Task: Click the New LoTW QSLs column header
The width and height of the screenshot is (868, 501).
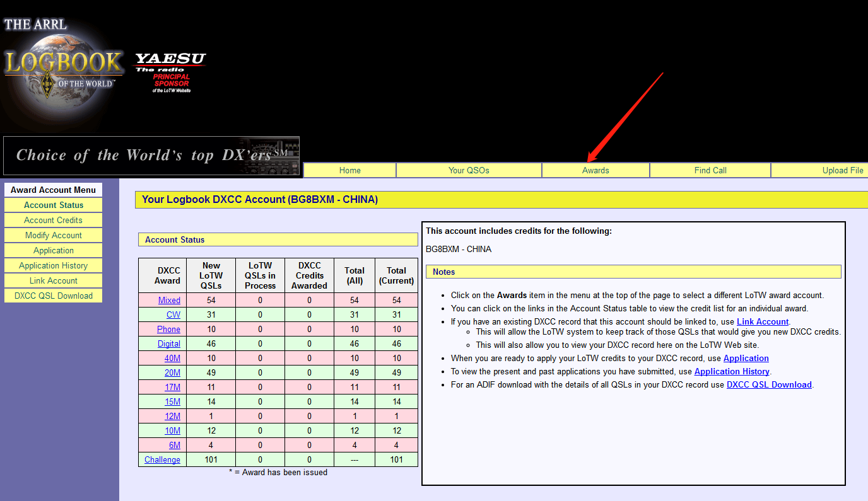Action: pyautogui.click(x=212, y=275)
